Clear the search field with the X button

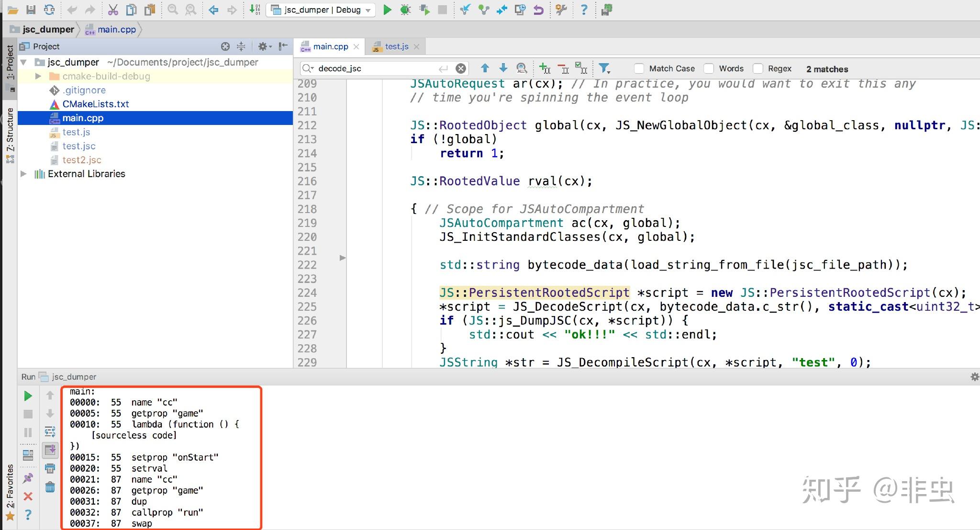460,68
